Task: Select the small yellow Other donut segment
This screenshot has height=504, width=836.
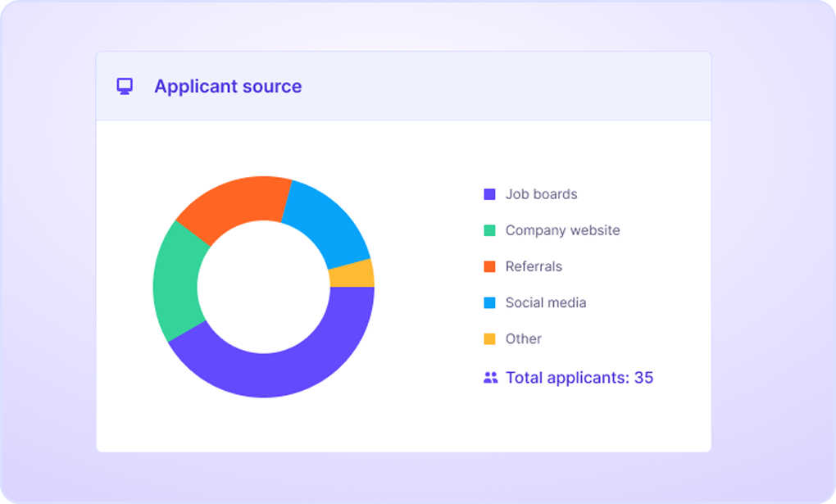Action: 352,274
